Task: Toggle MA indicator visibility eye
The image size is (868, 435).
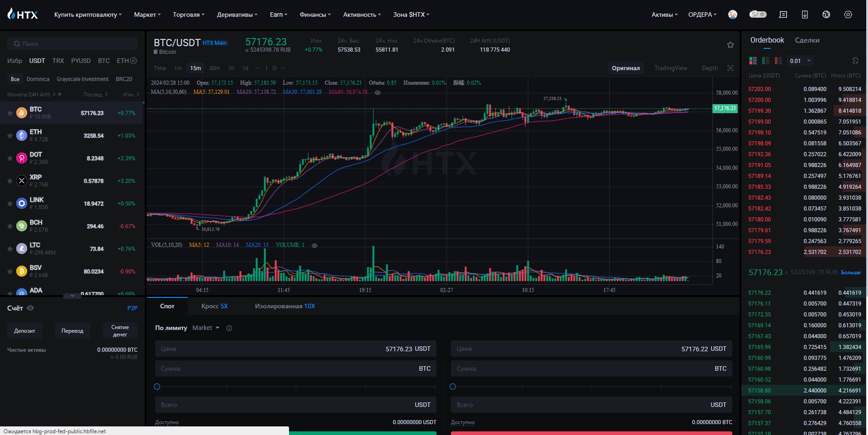Action: [378, 92]
